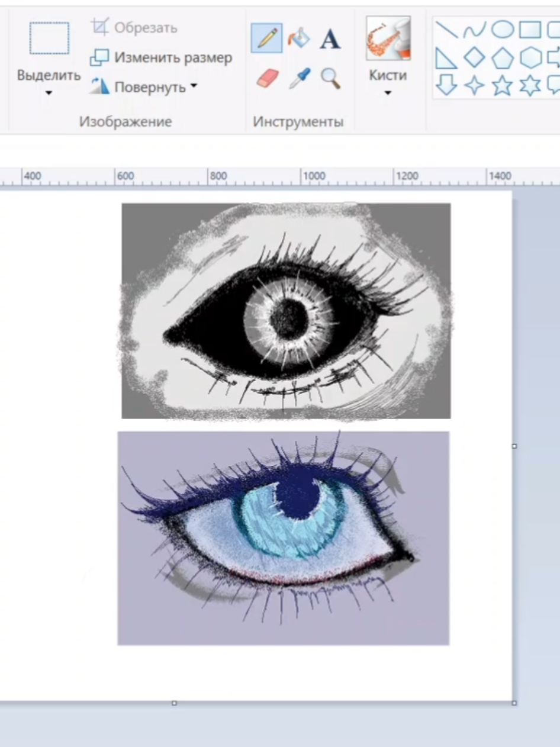The height and width of the screenshot is (747, 560).
Task: Choose the five-point star shape
Action: coord(503,86)
